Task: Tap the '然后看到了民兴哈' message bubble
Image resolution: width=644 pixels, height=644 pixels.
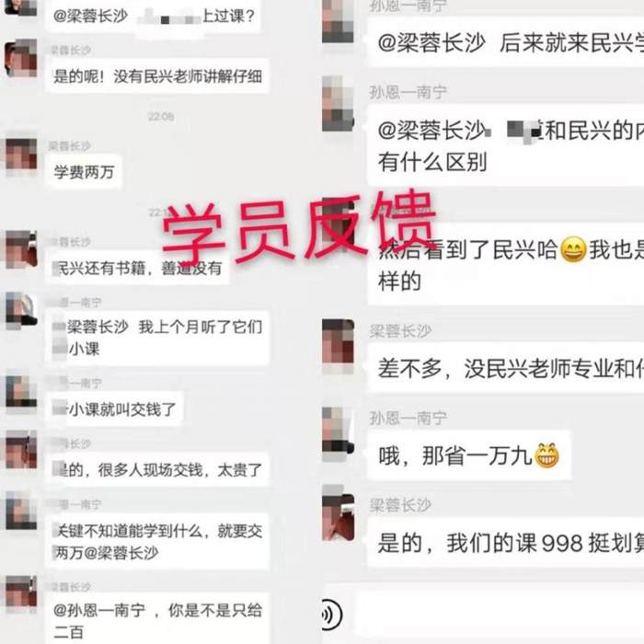Action: 506,265
